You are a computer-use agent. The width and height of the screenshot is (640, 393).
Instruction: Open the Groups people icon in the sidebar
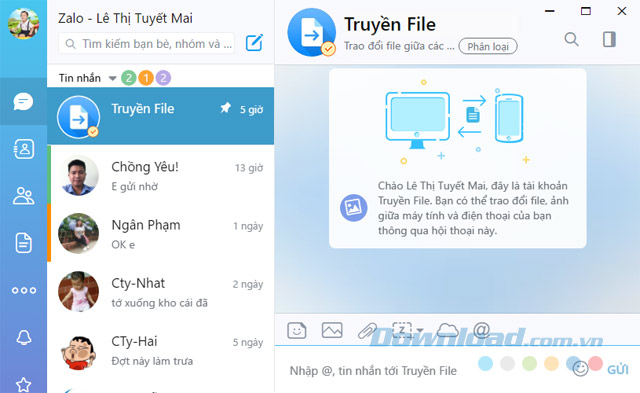(24, 196)
